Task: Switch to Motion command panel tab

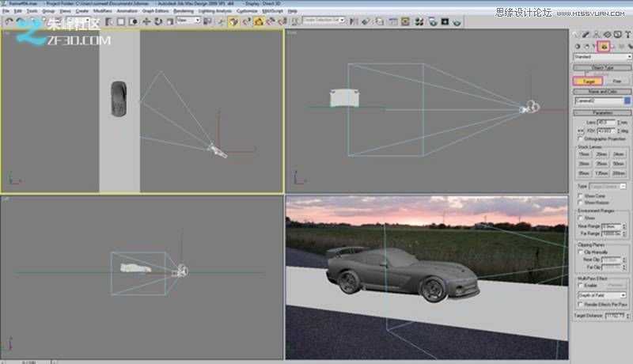Action: pos(607,35)
